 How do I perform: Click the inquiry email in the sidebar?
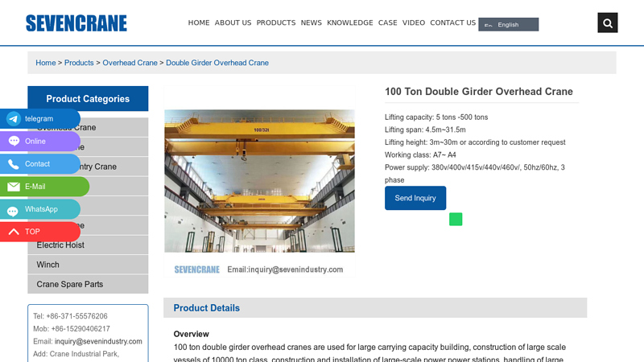[x=98, y=341]
